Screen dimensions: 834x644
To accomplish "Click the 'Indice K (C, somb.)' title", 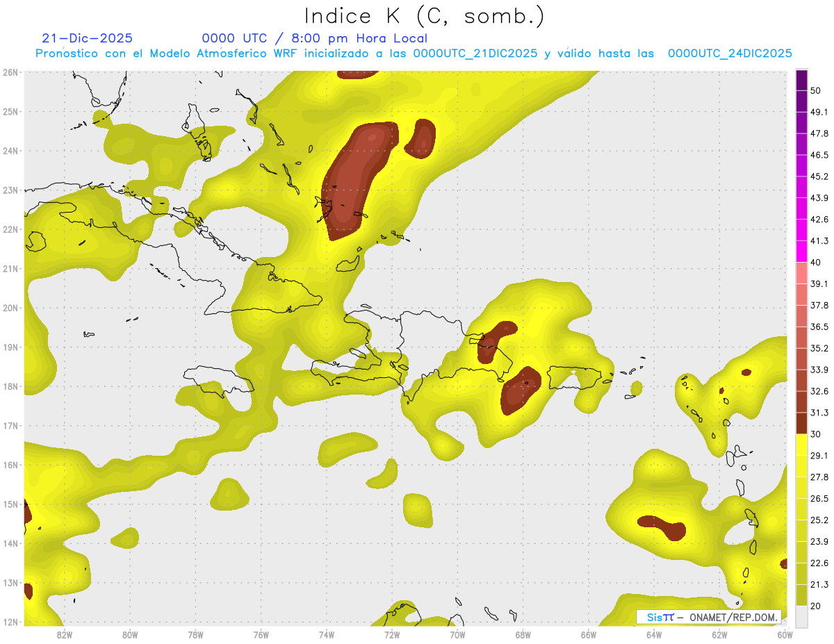I will [425, 16].
